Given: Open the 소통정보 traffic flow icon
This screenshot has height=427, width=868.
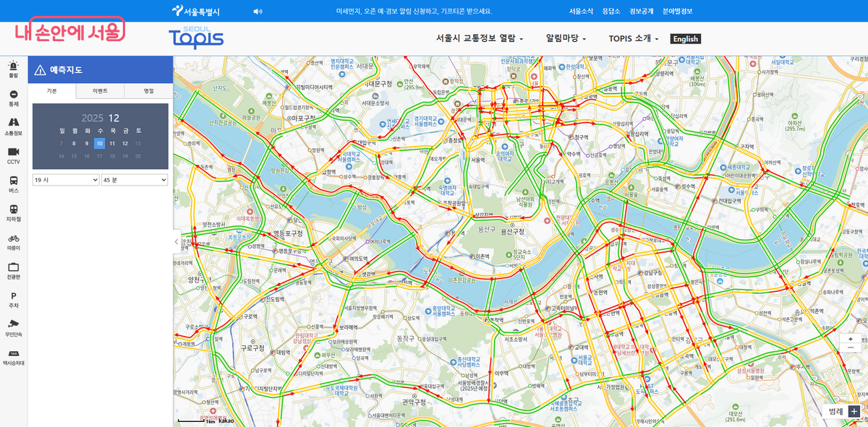Looking at the screenshot, I should [13, 126].
